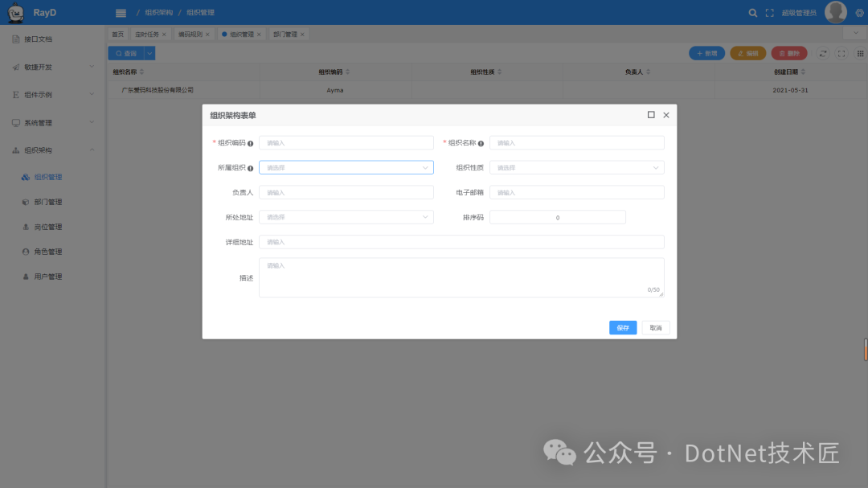Sort by 组织性质 column

click(x=499, y=72)
